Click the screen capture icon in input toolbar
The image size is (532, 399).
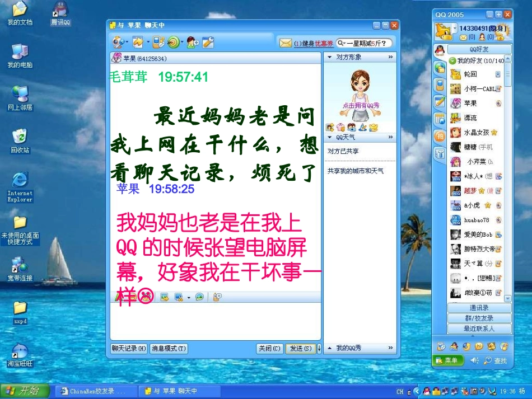(179, 297)
